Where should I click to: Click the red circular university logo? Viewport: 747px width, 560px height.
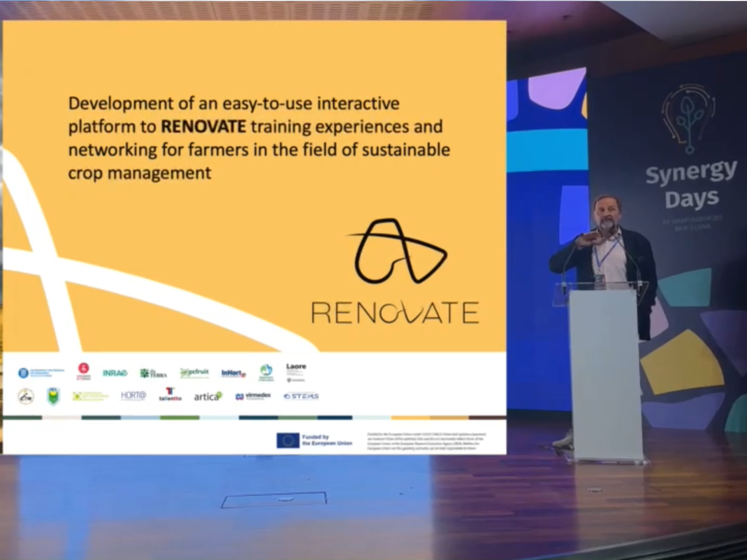84,370
